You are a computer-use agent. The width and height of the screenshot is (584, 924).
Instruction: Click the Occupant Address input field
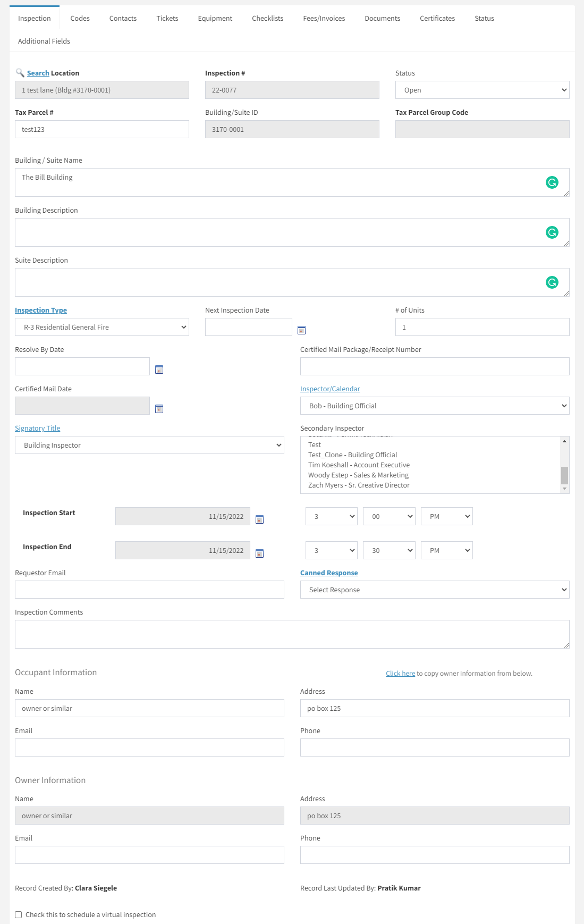[435, 708]
